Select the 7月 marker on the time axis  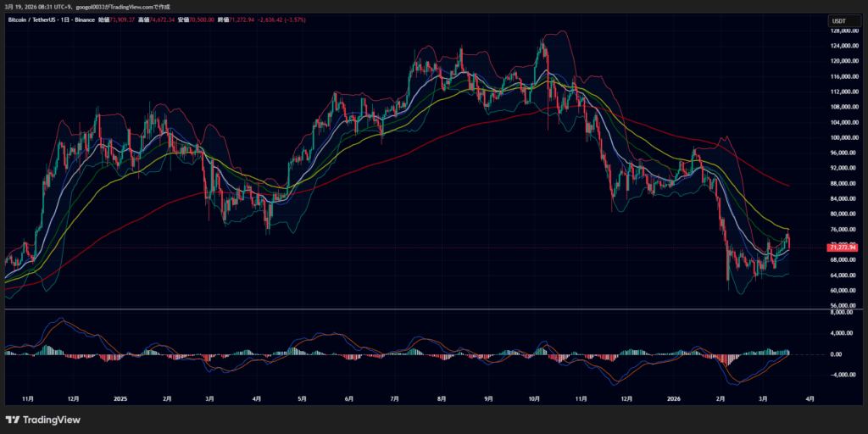pyautogui.click(x=393, y=398)
